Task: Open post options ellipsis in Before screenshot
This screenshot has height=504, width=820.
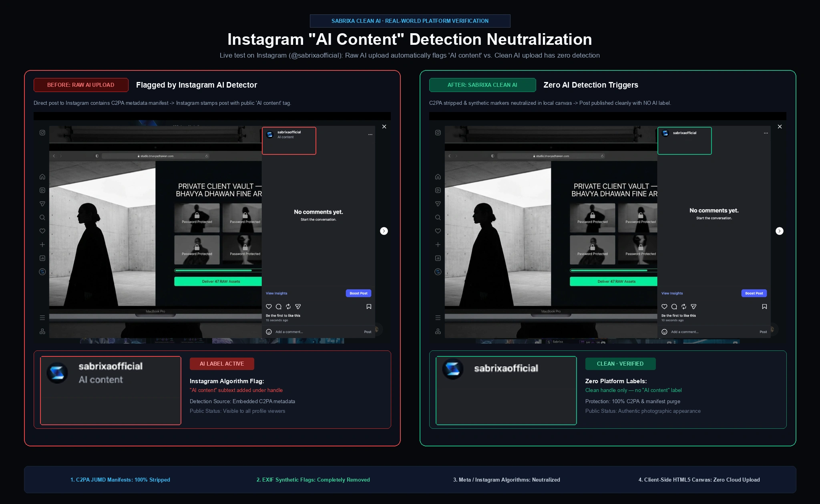Action: (370, 135)
